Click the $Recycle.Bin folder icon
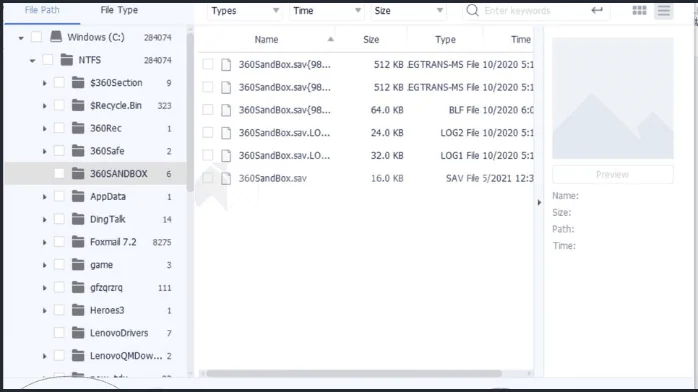Screen dimensions: 698x392 tap(78, 105)
